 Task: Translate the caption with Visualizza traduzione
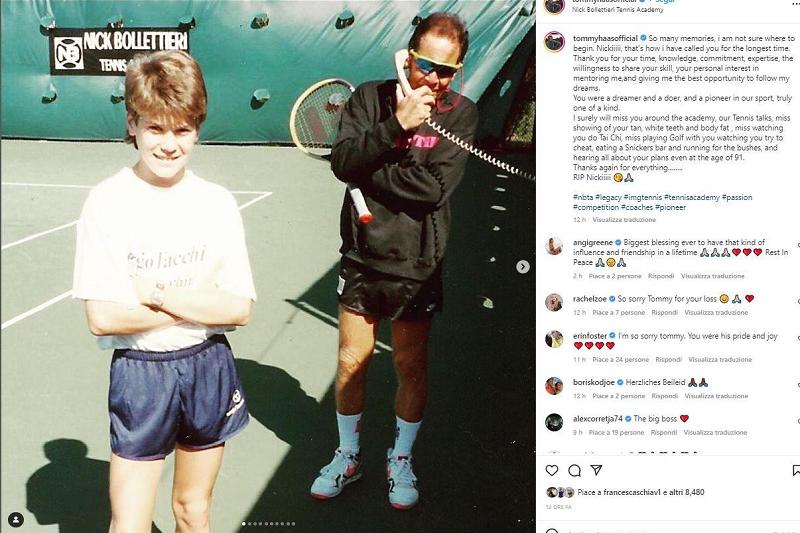[624, 220]
